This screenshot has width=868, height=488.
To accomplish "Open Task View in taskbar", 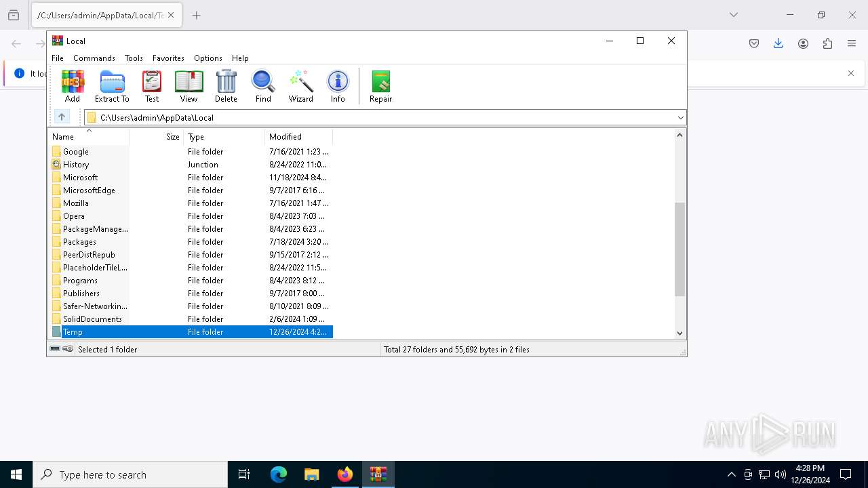I will click(244, 474).
